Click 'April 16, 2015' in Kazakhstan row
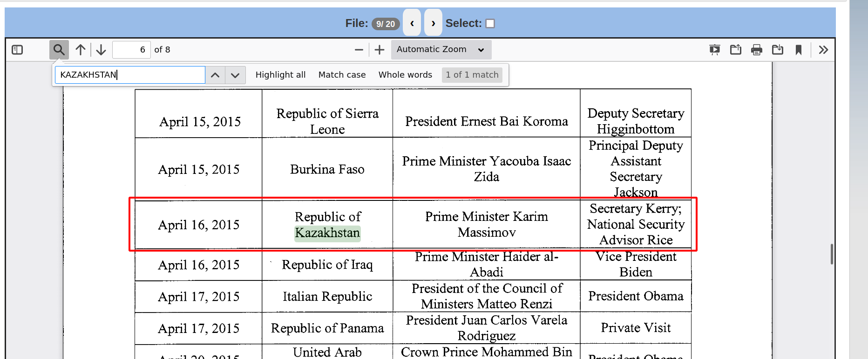Viewport: 868px width, 359px height. pyautogui.click(x=199, y=225)
